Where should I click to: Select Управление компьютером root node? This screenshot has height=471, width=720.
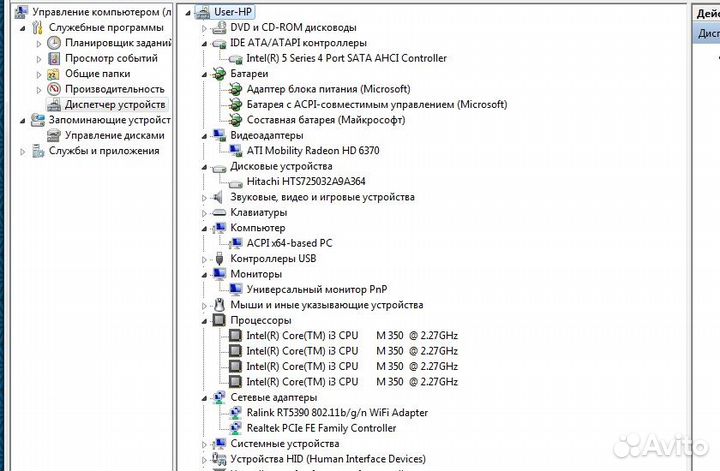(102, 12)
